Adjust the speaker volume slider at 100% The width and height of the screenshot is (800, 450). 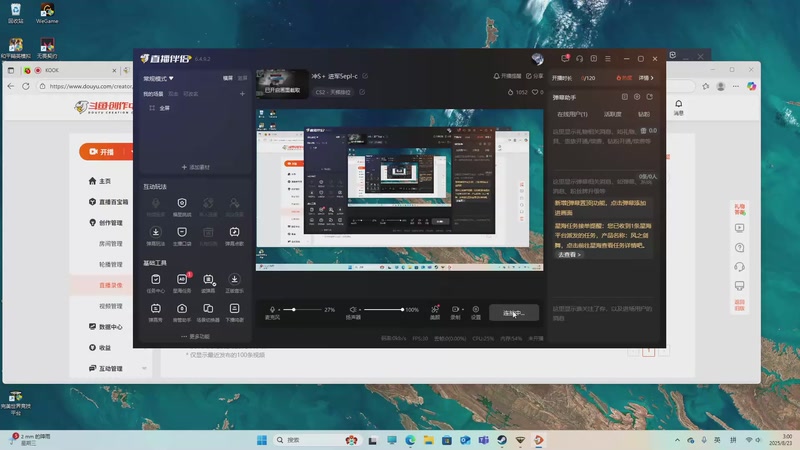tap(383, 310)
